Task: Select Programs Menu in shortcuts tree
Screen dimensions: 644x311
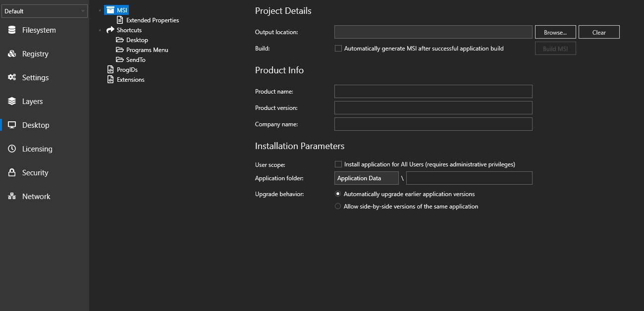Action: tap(147, 50)
